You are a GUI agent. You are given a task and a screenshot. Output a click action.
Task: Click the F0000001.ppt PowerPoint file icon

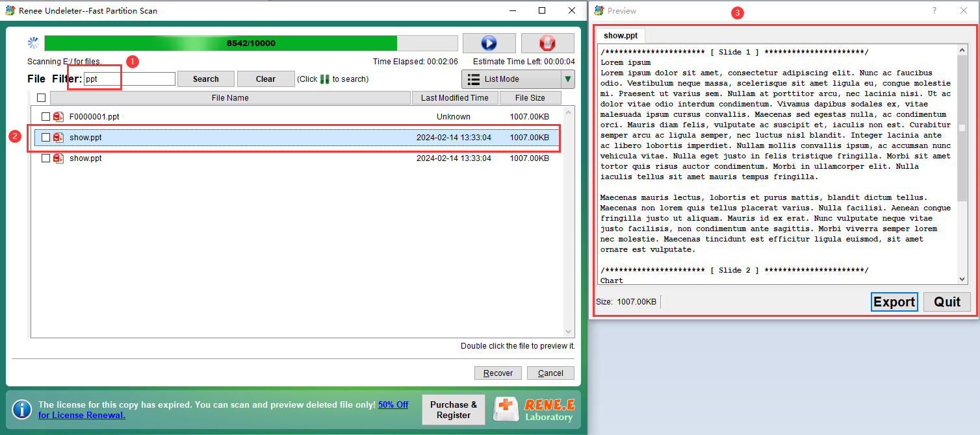point(58,117)
